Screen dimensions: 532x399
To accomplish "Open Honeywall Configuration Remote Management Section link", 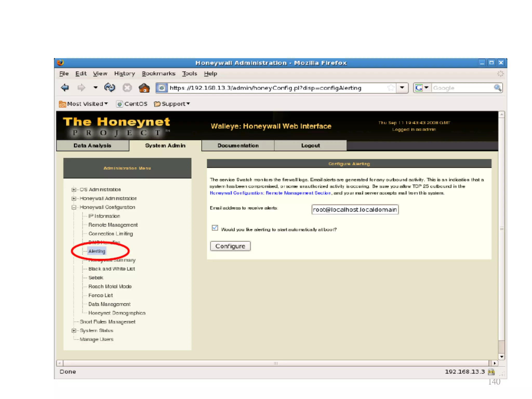I will coord(270,193).
